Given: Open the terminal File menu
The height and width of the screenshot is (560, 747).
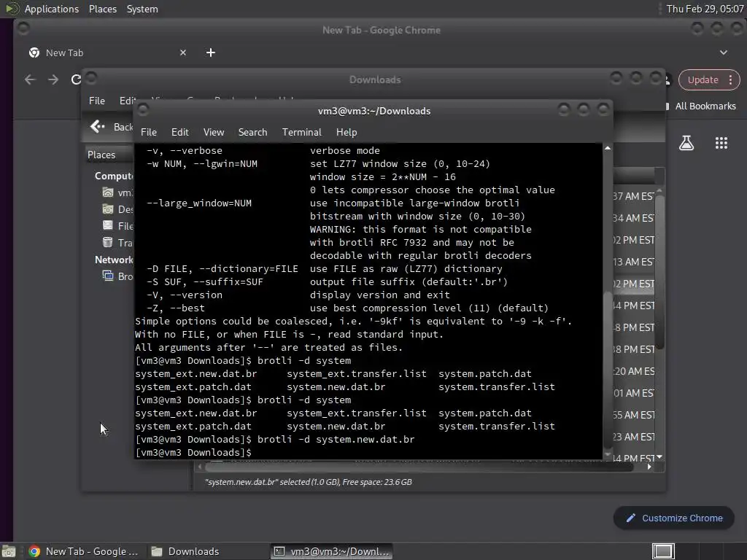Looking at the screenshot, I should click(x=149, y=133).
